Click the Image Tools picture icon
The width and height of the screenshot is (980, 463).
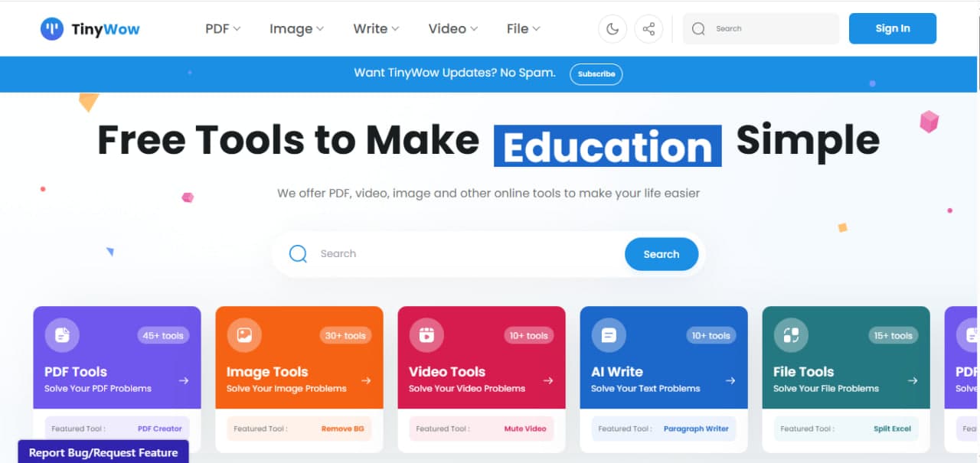click(244, 335)
